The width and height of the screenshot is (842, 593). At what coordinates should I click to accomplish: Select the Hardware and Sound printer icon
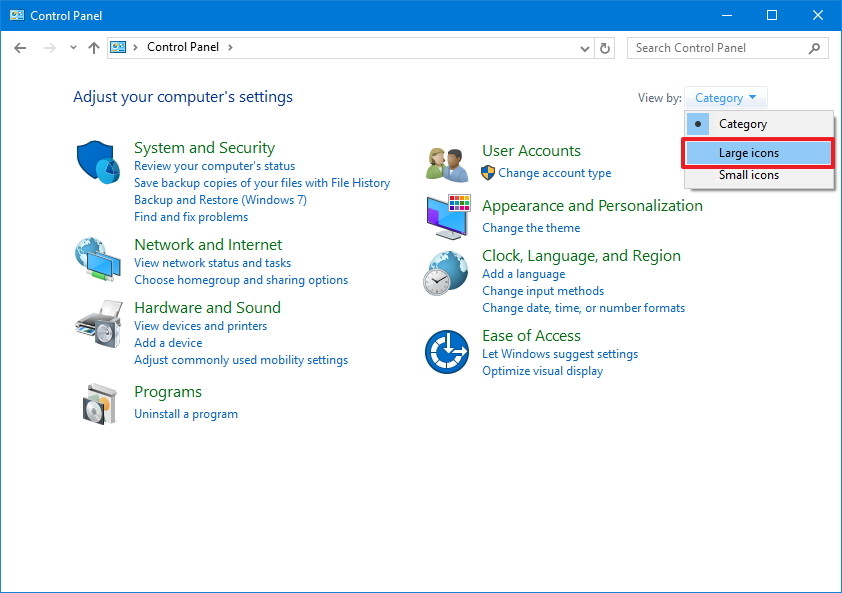coord(97,324)
